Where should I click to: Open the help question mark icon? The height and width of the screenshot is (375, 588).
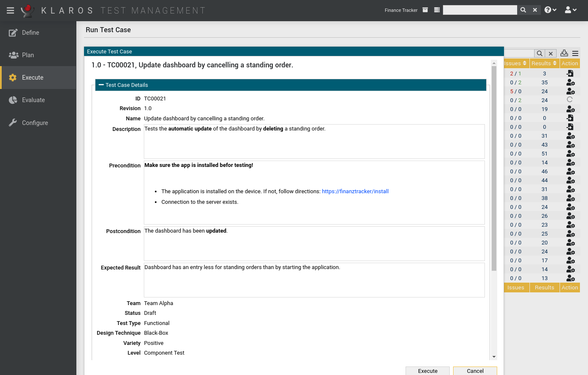548,9
